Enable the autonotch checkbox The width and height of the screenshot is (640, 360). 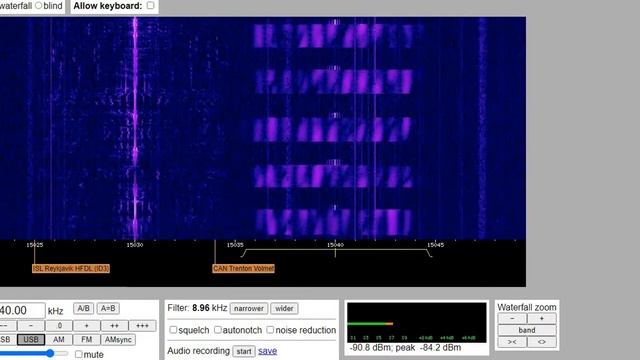[218, 329]
